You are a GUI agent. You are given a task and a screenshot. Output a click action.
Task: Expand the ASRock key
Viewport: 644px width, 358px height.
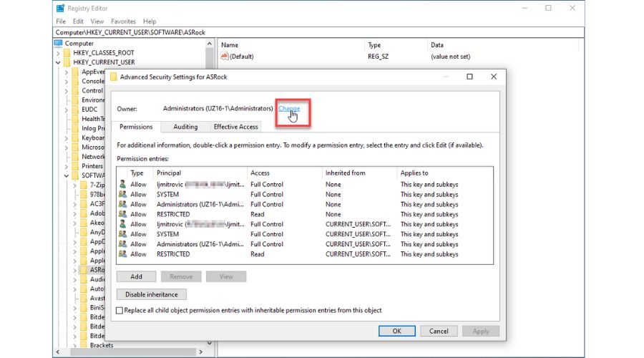74,270
